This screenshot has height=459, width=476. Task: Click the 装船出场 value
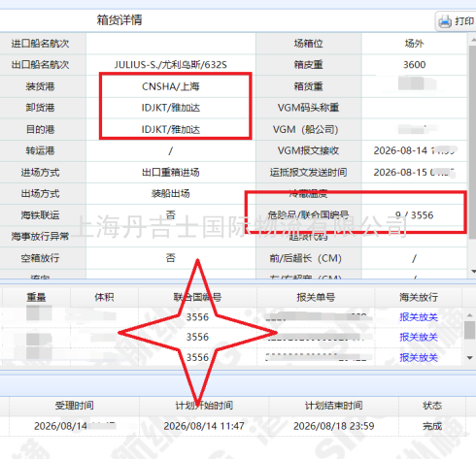coord(171,193)
